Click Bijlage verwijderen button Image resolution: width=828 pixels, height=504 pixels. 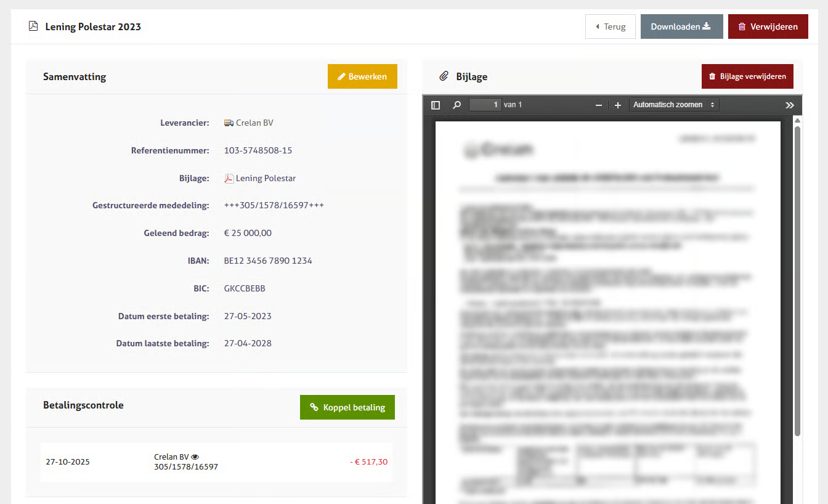click(747, 76)
